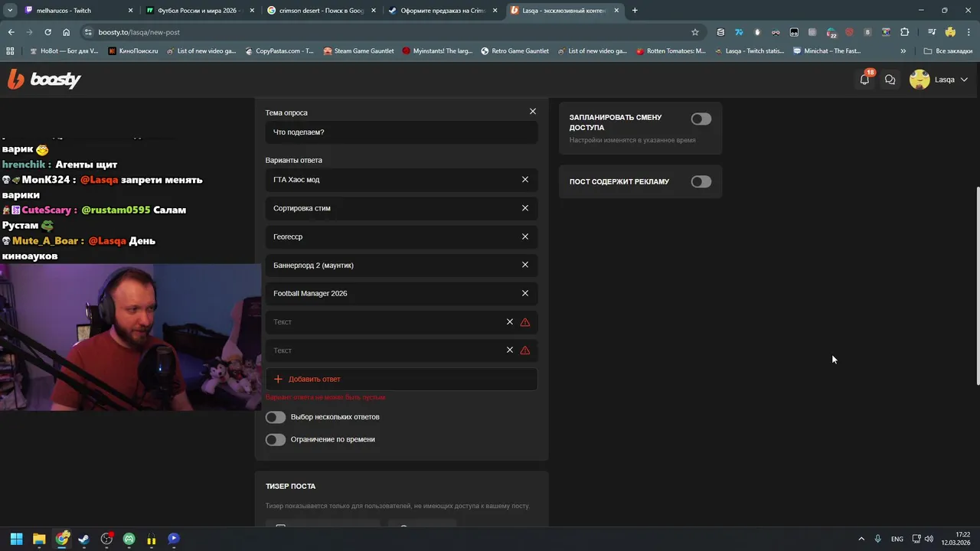Image resolution: width=980 pixels, height=551 pixels.
Task: Remove the 'Football Manager 2026' option
Action: [525, 293]
